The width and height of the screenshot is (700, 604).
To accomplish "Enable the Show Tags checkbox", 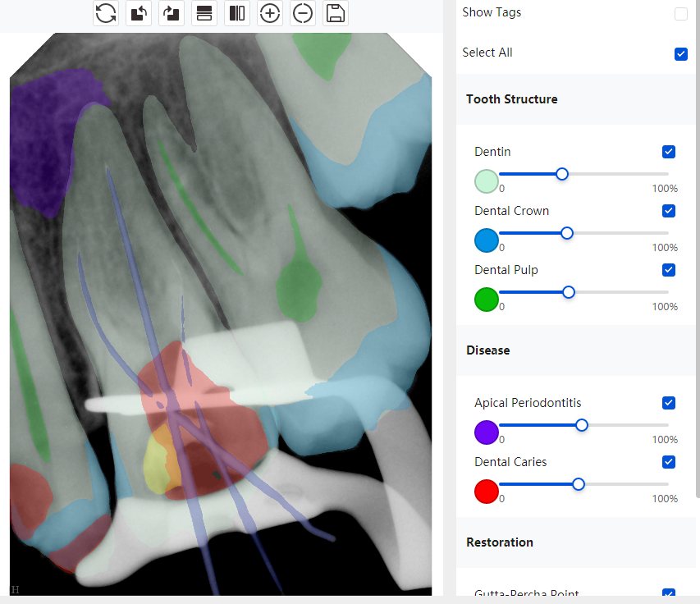I will point(680,13).
